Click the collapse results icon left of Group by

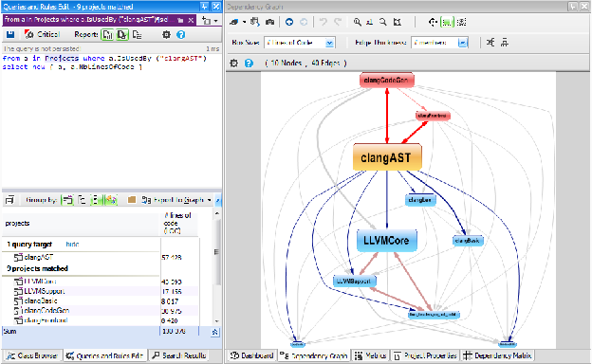pos(9,200)
